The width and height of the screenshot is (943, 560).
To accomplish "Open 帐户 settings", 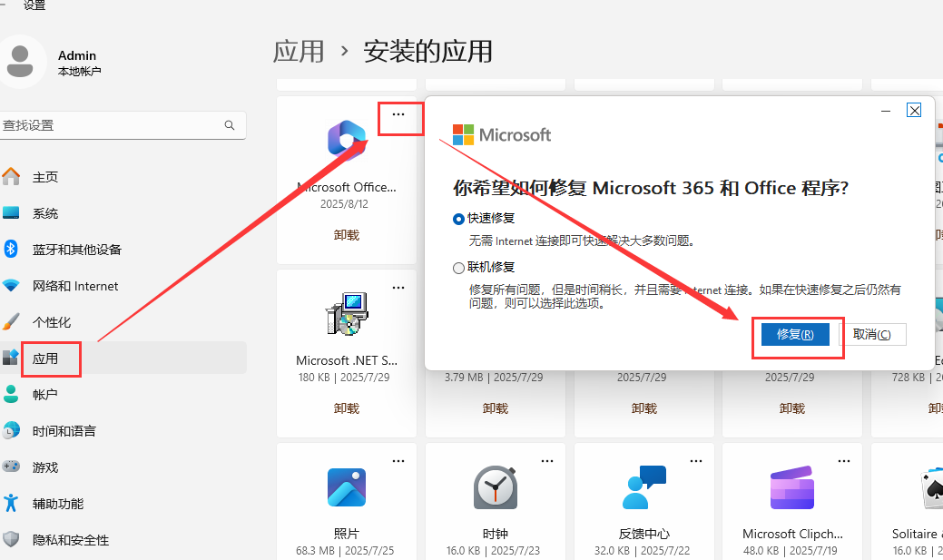I will (45, 395).
